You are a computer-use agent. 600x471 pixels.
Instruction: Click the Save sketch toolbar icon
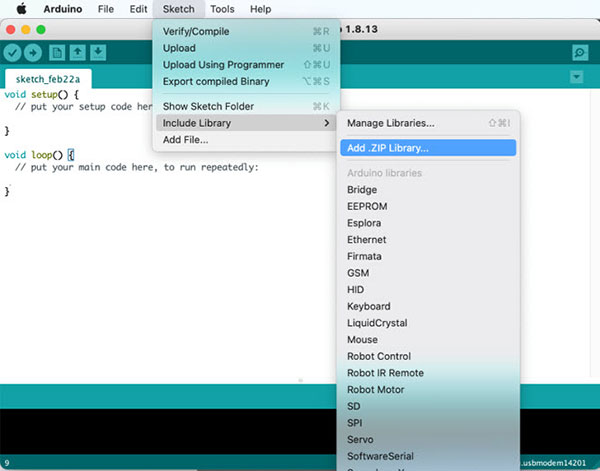(98, 52)
